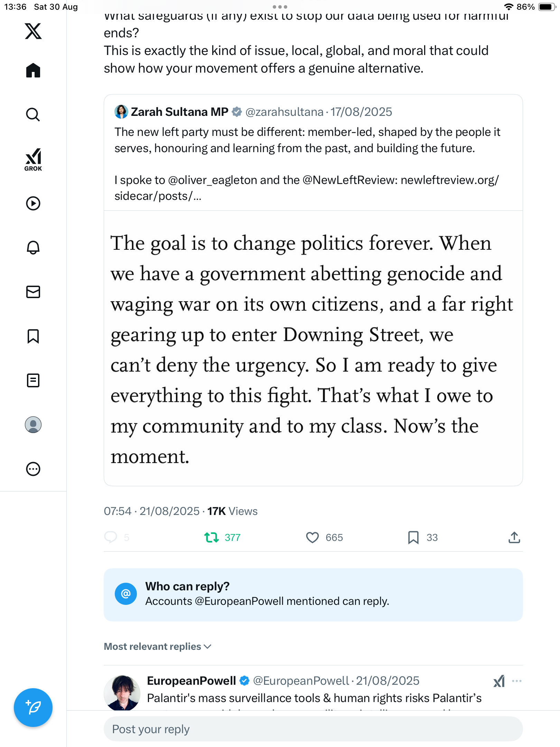Open the Lists sidebar icon
This screenshot has width=560, height=747.
33,380
